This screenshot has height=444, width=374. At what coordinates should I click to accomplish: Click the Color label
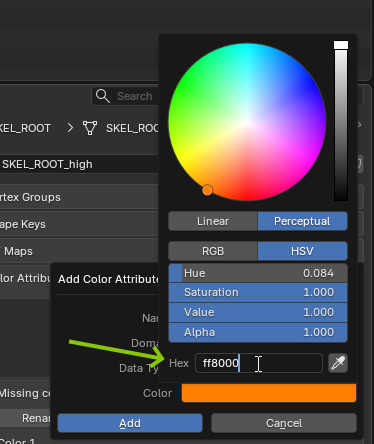coord(157,393)
